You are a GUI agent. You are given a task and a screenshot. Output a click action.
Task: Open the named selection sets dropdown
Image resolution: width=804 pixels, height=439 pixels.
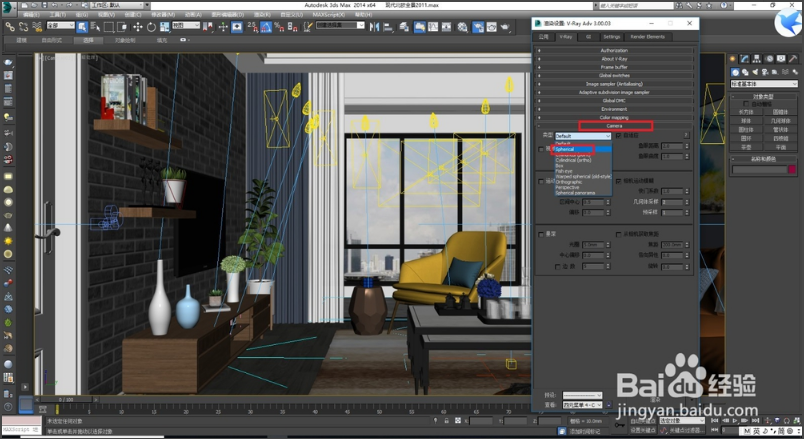[340, 25]
